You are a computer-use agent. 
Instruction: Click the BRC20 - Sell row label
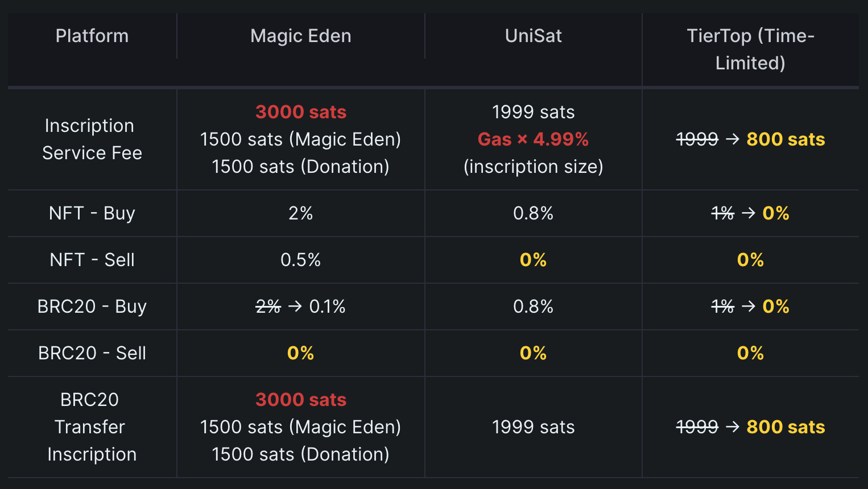92,353
